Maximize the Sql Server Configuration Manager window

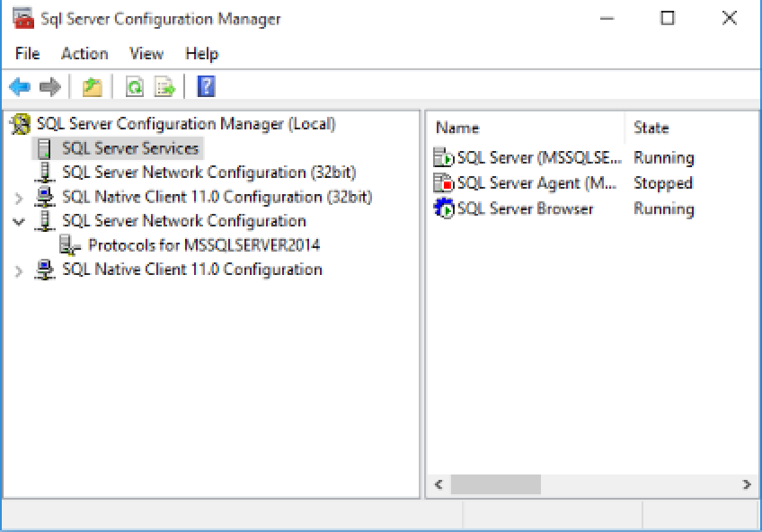tap(668, 19)
